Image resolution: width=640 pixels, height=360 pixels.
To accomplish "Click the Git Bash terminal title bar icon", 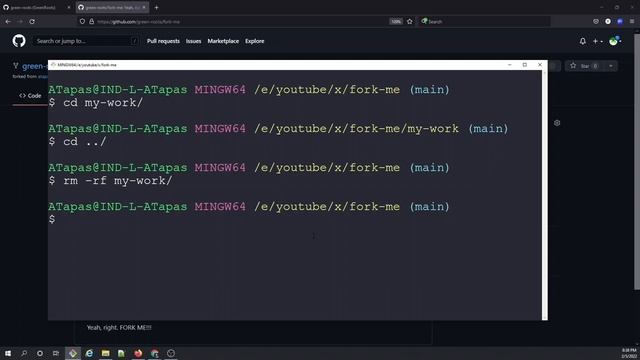I will click(53, 65).
